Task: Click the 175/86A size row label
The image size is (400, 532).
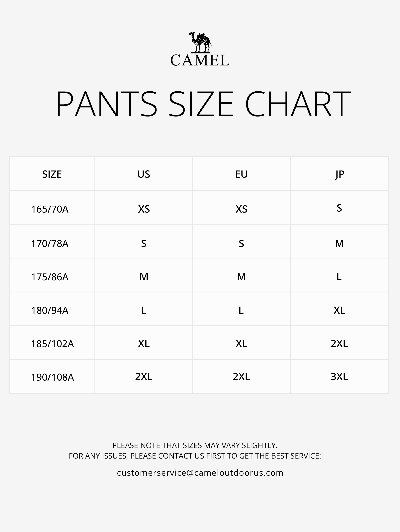Action: [x=50, y=277]
